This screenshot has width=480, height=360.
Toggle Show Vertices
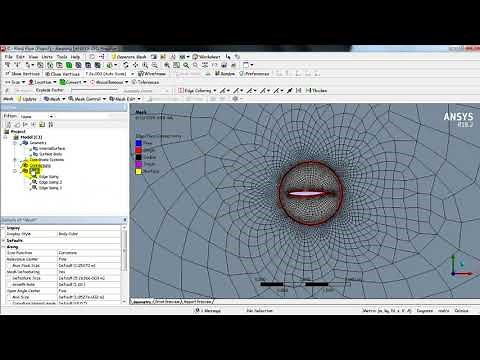point(23,74)
